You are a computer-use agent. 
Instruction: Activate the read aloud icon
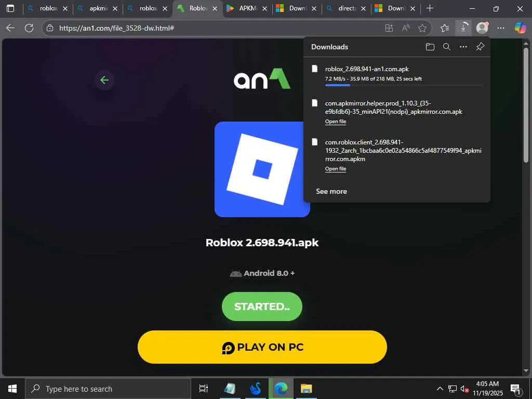click(406, 28)
